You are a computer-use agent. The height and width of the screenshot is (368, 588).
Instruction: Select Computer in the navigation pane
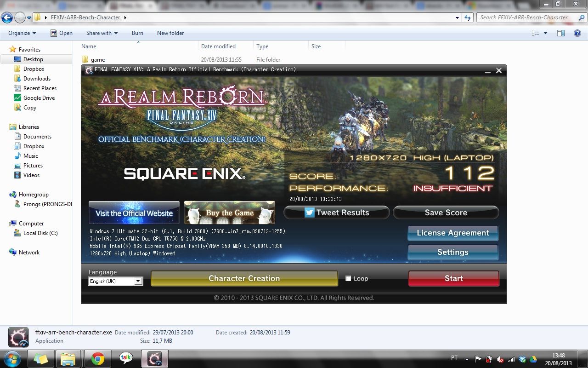point(31,223)
